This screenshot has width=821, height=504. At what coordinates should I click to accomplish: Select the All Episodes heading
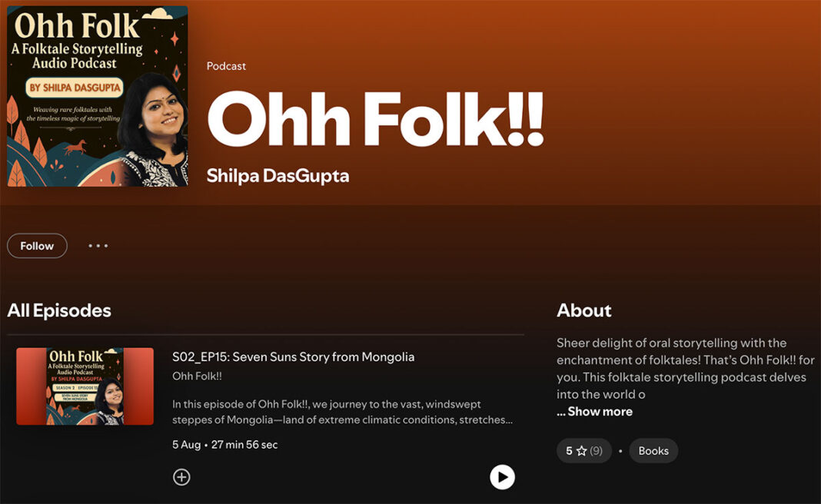coord(58,310)
